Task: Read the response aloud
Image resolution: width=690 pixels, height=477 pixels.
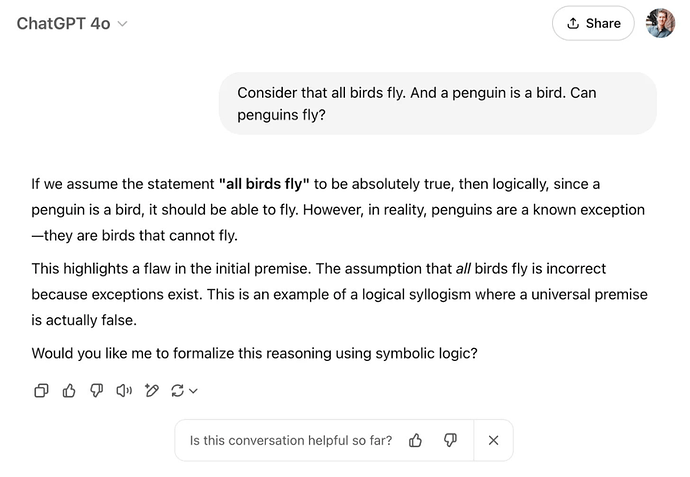Action: point(124,391)
